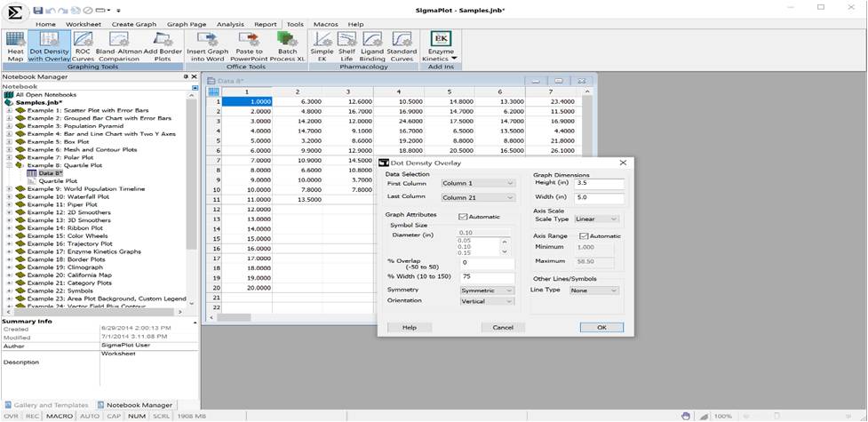Open the Line Type dropdown
The height and width of the screenshot is (422, 868).
tap(594, 290)
